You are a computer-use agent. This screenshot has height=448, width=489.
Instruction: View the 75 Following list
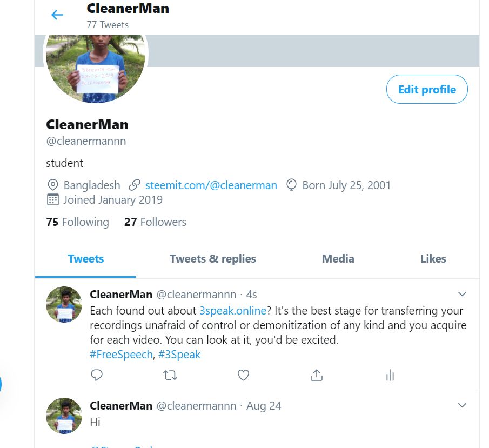78,222
